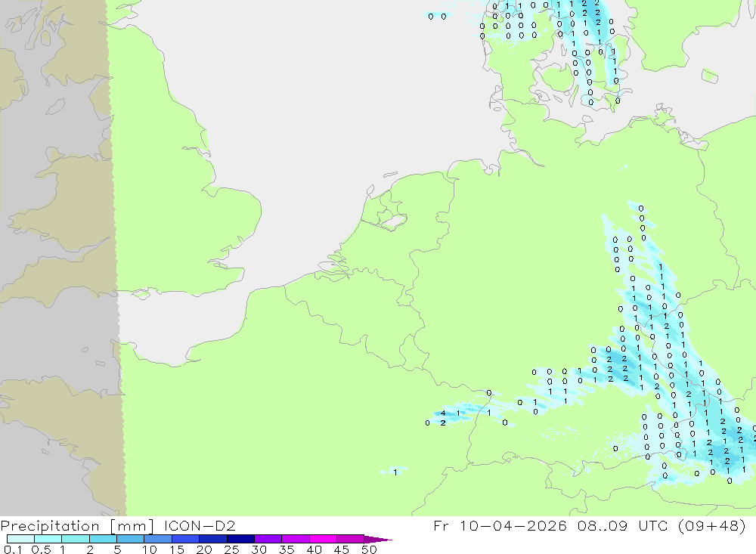Pick the 10–15 mm legend color swatch

tap(158, 539)
